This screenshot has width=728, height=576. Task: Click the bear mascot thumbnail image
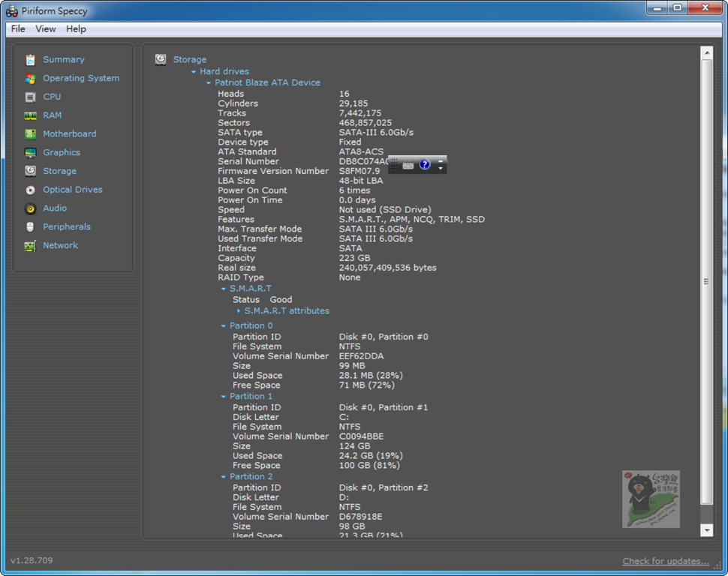point(651,499)
